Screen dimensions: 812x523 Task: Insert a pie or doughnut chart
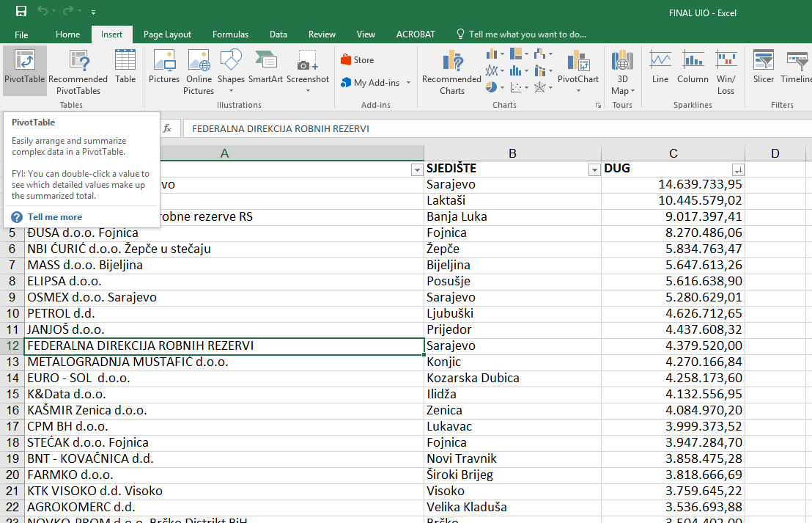[495, 87]
